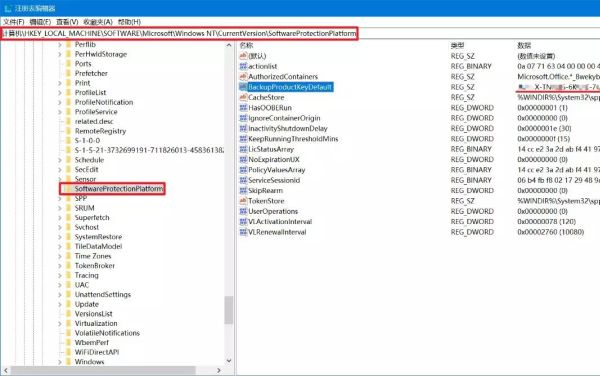Select the RemoteRegistry folder icon
The image size is (600, 376).
tap(69, 131)
